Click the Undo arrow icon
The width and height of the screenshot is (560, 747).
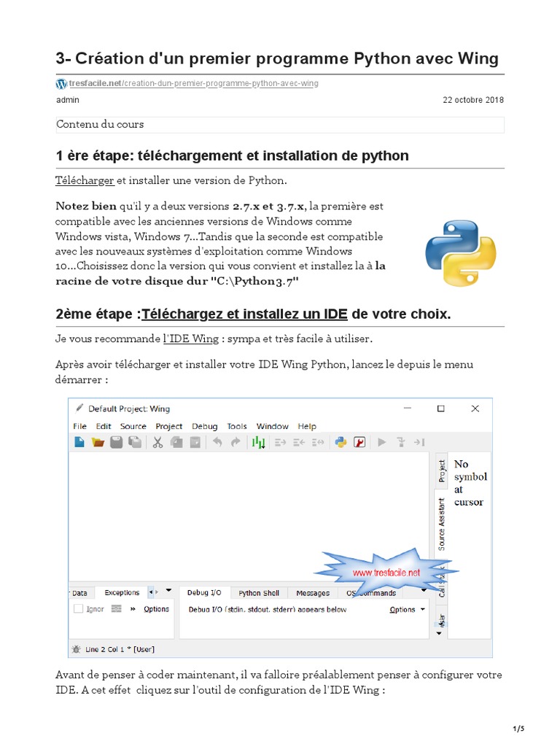(x=217, y=442)
